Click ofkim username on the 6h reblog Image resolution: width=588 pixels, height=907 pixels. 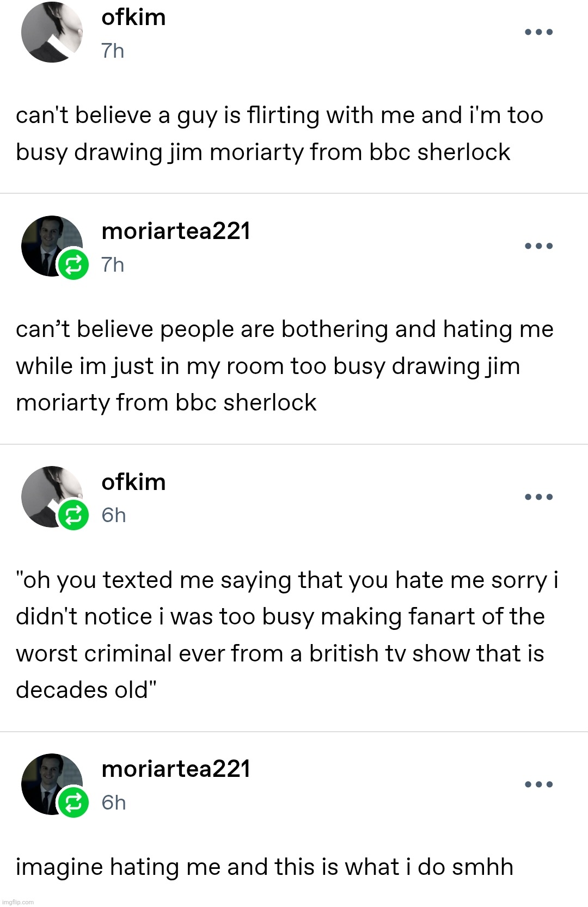coord(133,482)
